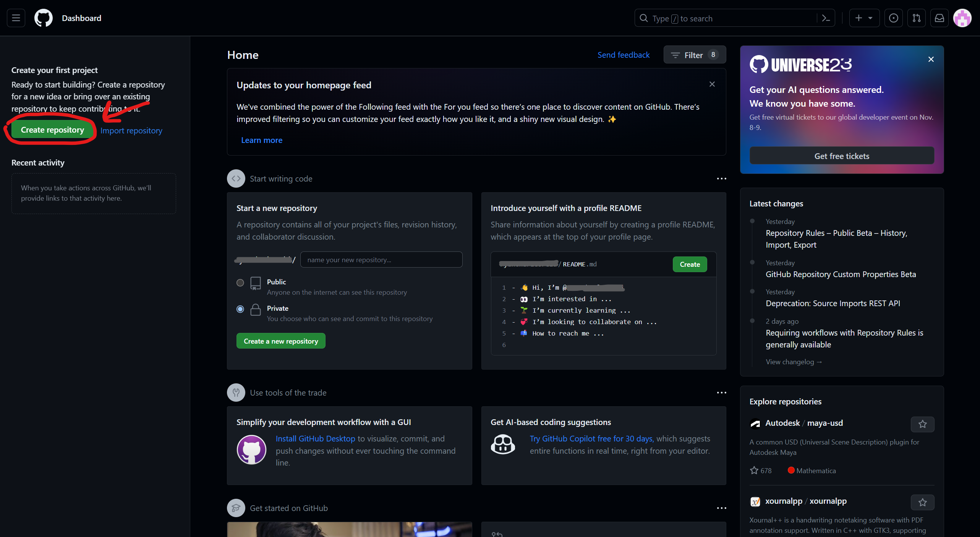Click the xournalpp avatar icon
This screenshot has width=980, height=537.
coord(755,502)
